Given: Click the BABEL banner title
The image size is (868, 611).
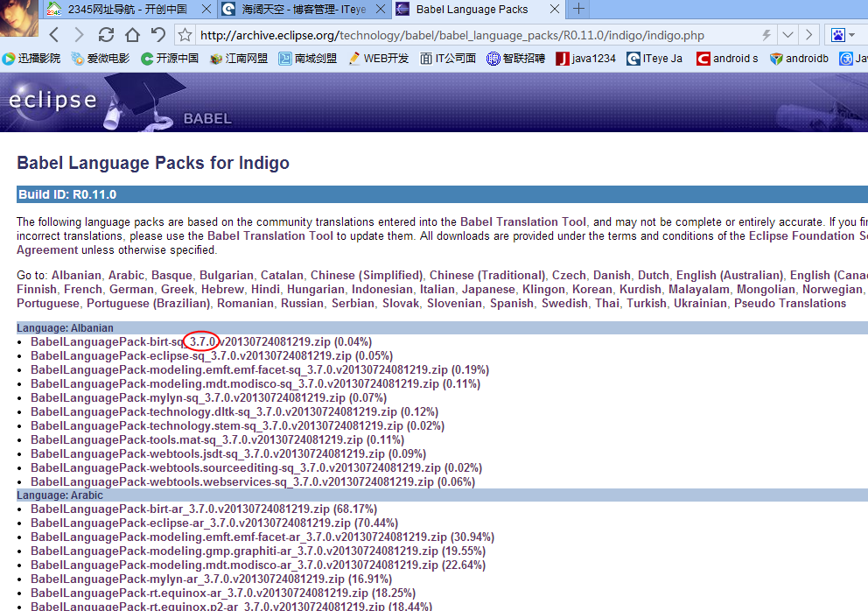Looking at the screenshot, I should click(207, 118).
